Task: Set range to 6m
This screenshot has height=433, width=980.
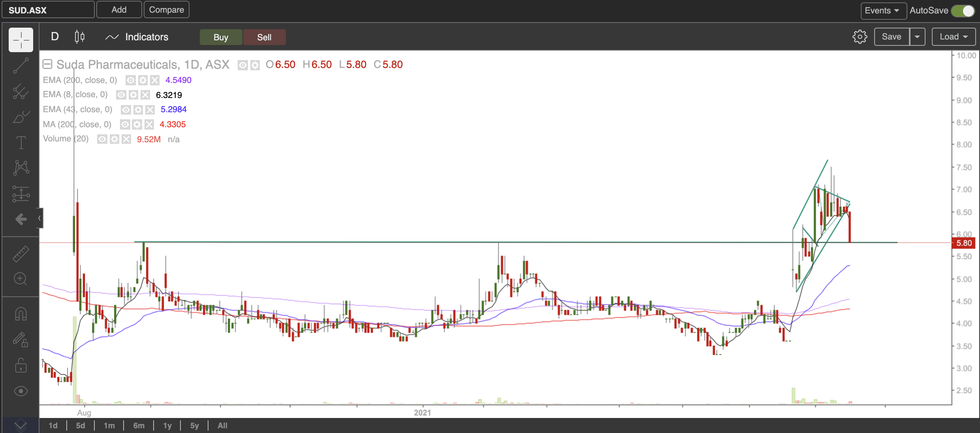Action: 139,425
